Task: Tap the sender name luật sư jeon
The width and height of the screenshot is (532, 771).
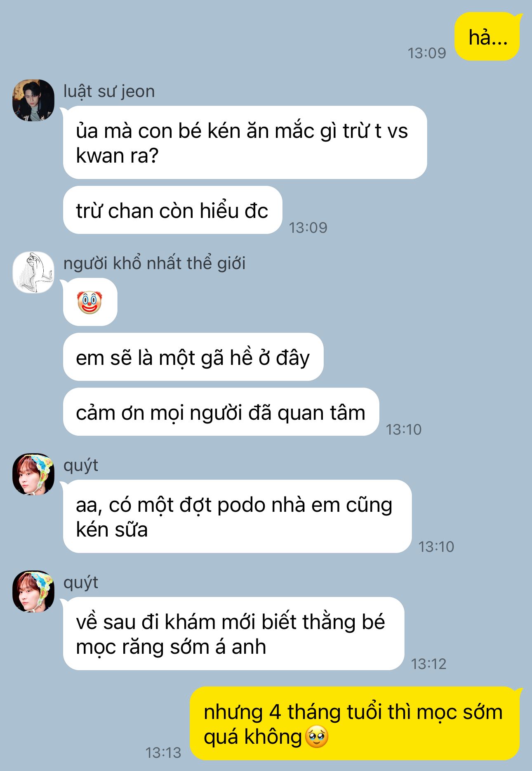Action: pyautogui.click(x=109, y=91)
